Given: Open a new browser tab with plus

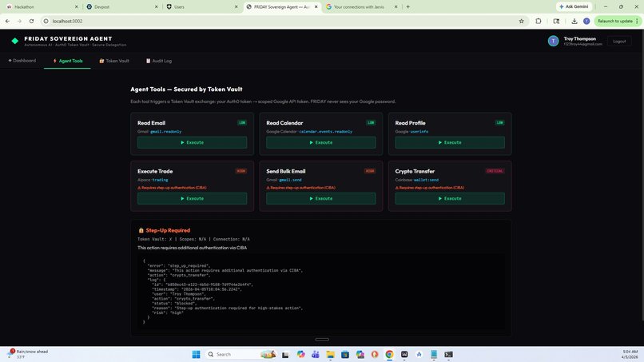Looking at the screenshot, I should [x=407, y=6].
